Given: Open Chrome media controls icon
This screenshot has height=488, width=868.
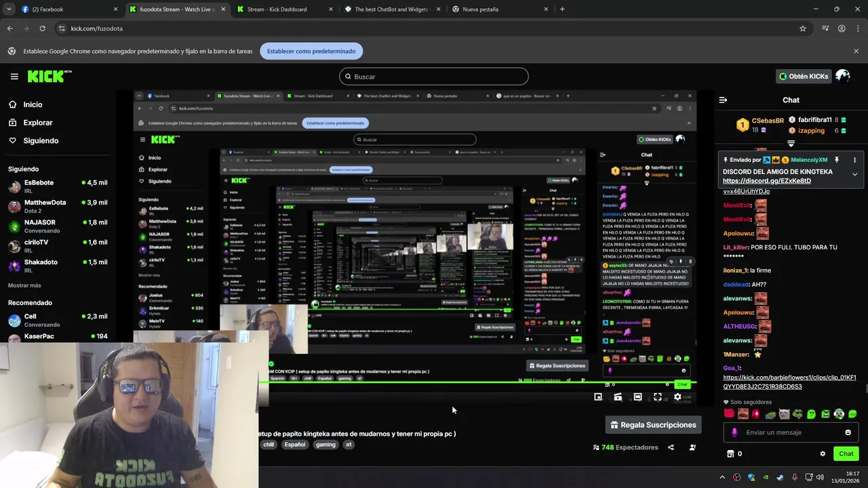Looking at the screenshot, I should (825, 28).
